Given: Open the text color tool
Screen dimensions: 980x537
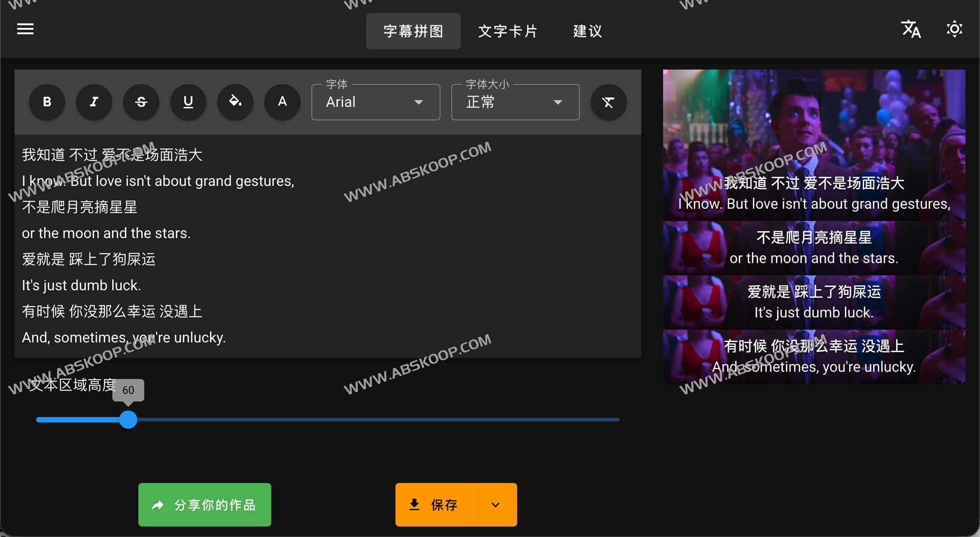Looking at the screenshot, I should (282, 102).
